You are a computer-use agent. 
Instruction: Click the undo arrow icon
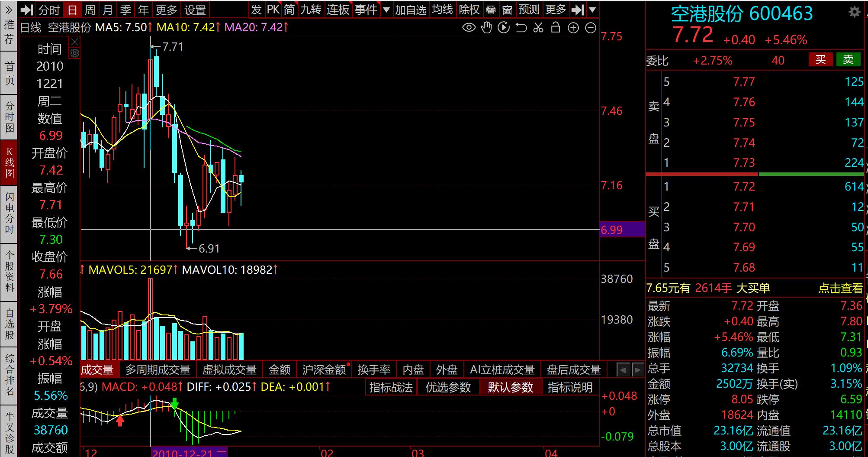[x=521, y=28]
